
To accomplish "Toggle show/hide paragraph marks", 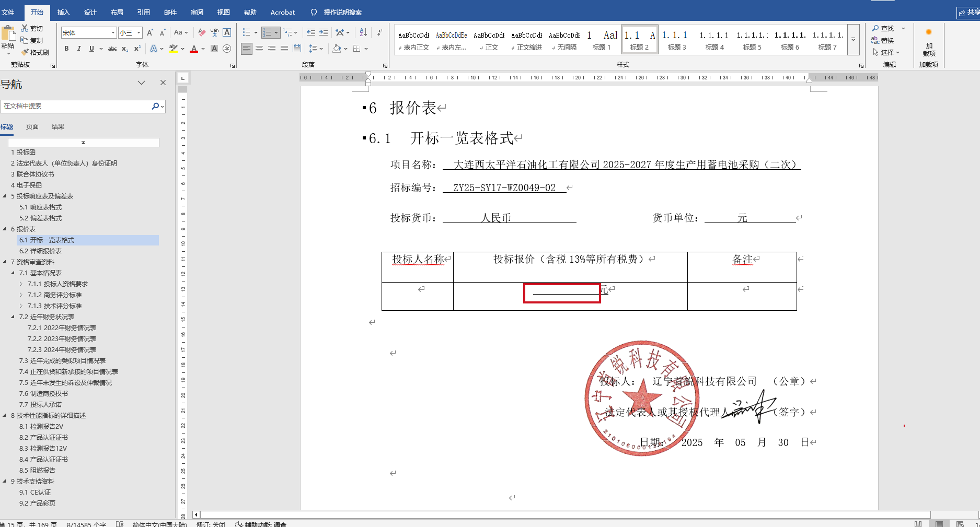I will tap(379, 33).
